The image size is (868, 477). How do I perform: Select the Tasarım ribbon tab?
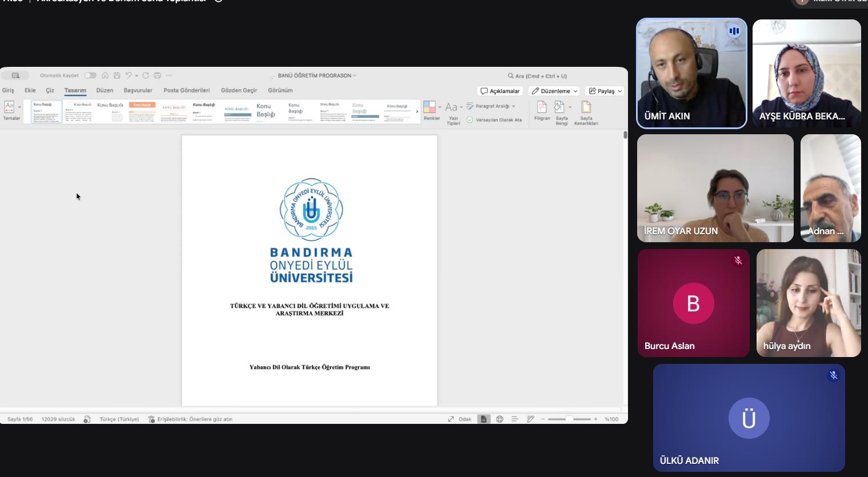pyautogui.click(x=75, y=90)
